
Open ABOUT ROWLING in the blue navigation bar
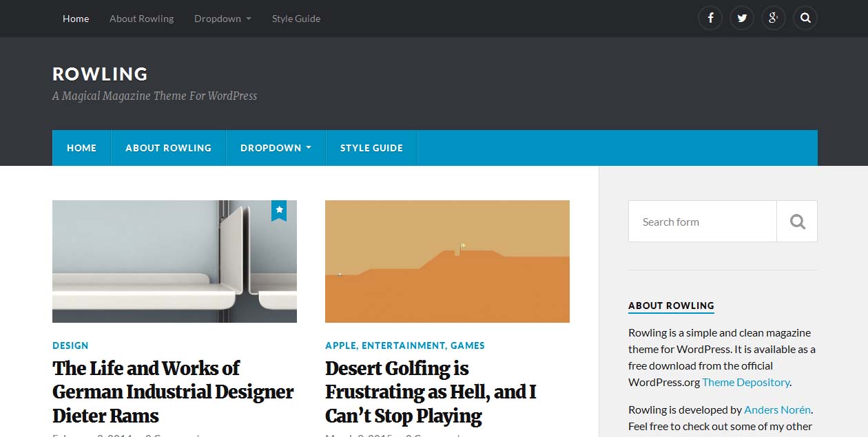169,148
